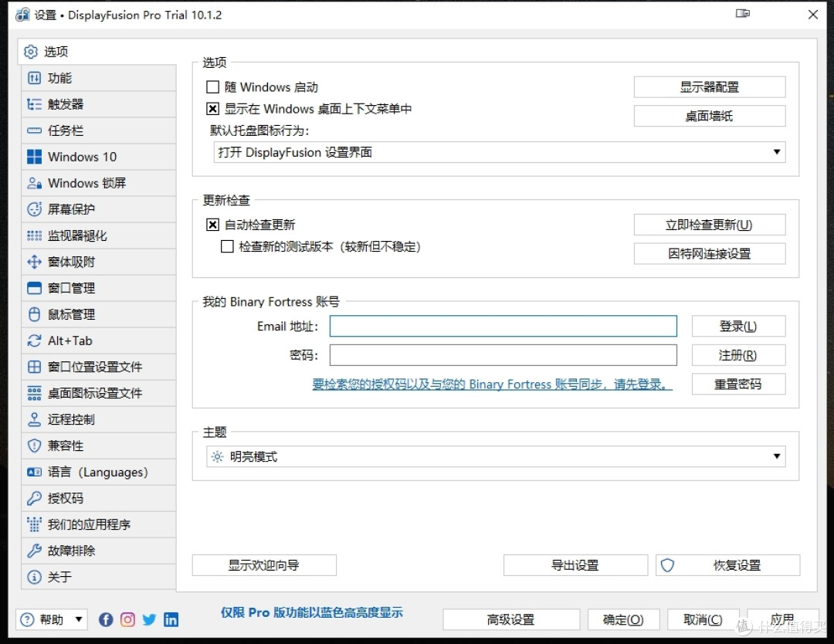Screen dimensions: 834x644
Task: Click inside the Email 地址 input field
Action: pos(502,326)
